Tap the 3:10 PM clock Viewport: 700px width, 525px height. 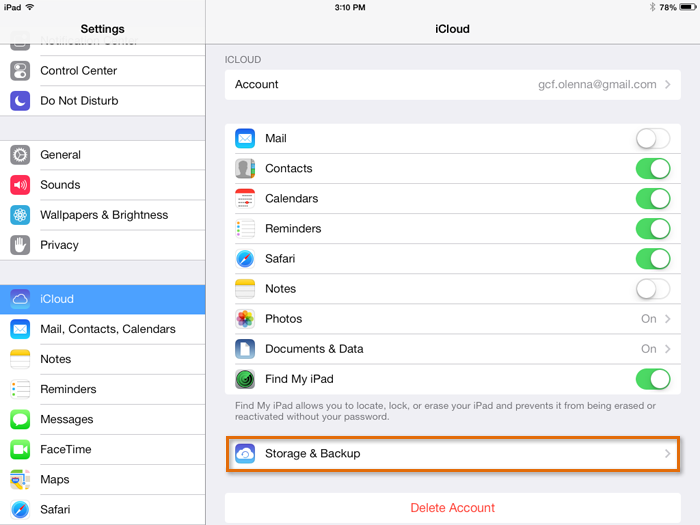[x=350, y=8]
